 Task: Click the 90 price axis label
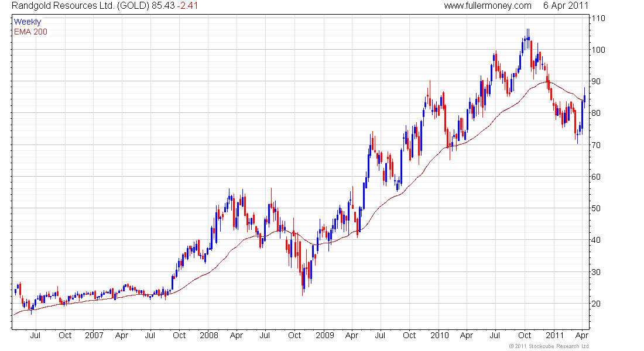[x=595, y=81]
